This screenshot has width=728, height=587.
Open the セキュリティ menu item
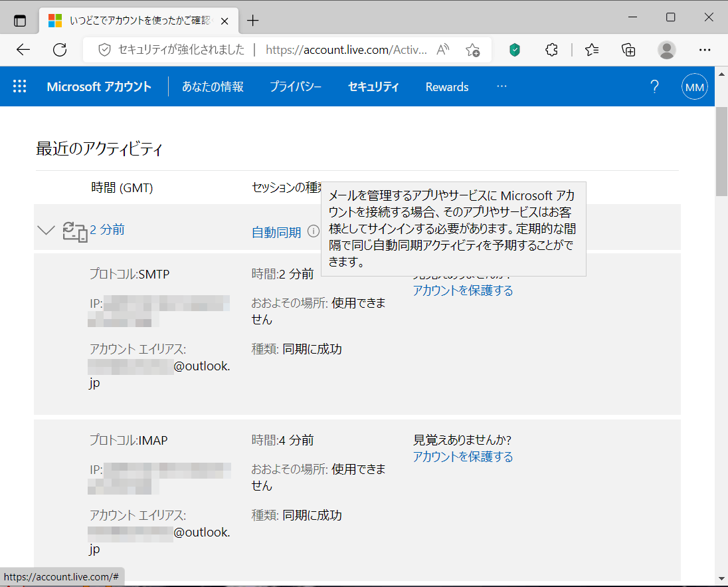coord(373,87)
